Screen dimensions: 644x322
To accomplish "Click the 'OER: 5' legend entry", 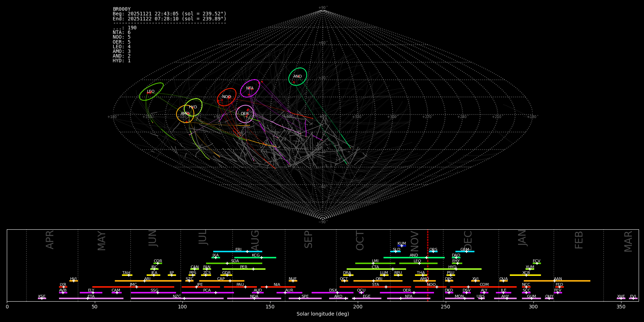I will point(122,42).
